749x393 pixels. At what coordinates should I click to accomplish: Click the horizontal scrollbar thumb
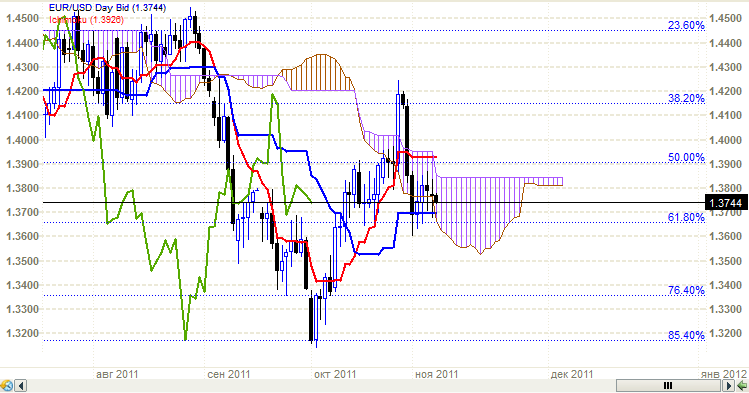(669, 386)
